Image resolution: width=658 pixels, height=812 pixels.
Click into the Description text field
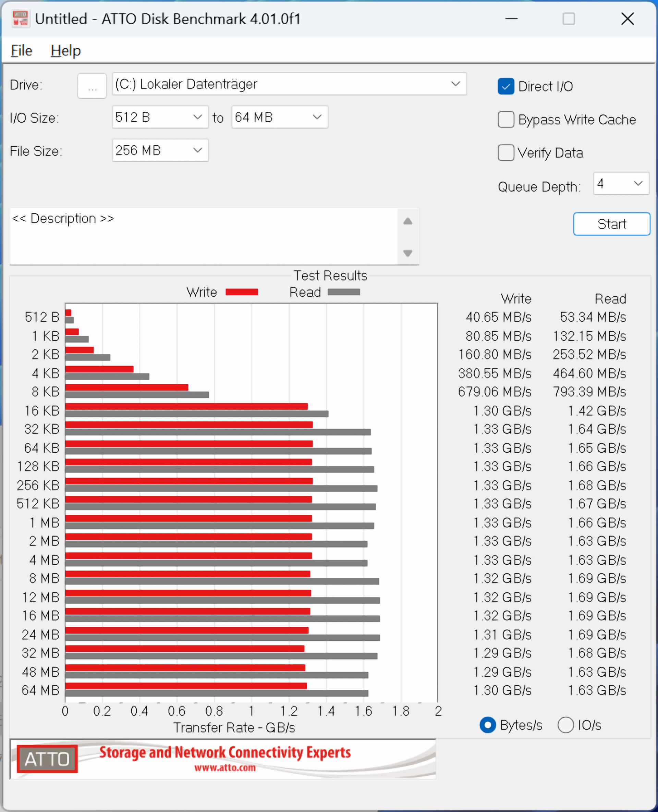tap(204, 236)
